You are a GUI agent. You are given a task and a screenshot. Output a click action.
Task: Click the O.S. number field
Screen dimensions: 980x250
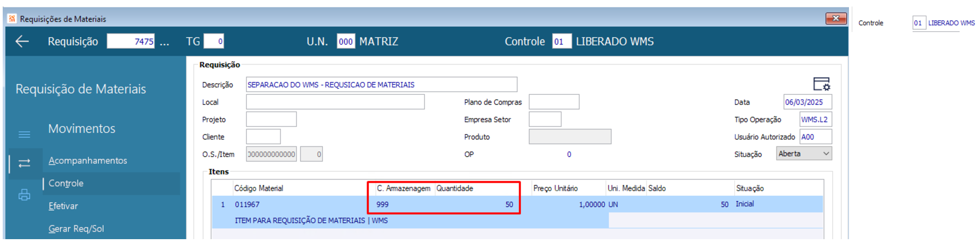point(271,154)
